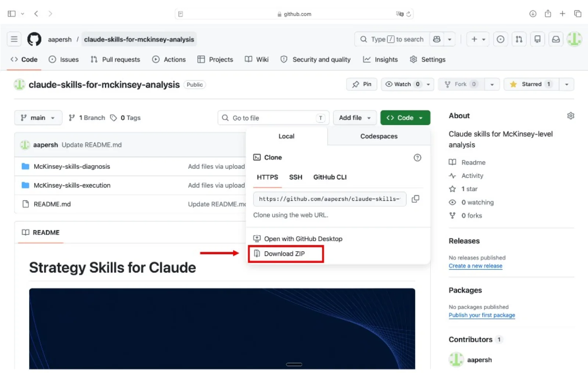Open pull requests shortcut icon in header
This screenshot has height=373, width=588.
(x=519, y=39)
